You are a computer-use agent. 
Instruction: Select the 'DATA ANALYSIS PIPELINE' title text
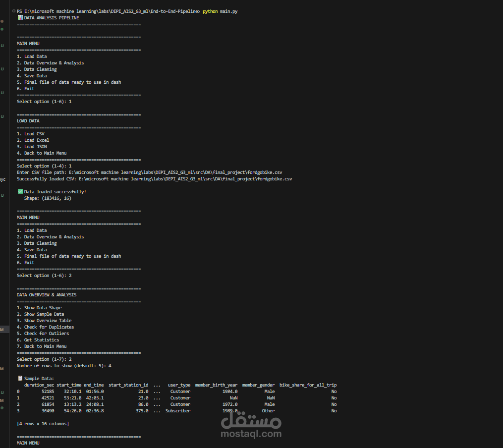[52, 18]
